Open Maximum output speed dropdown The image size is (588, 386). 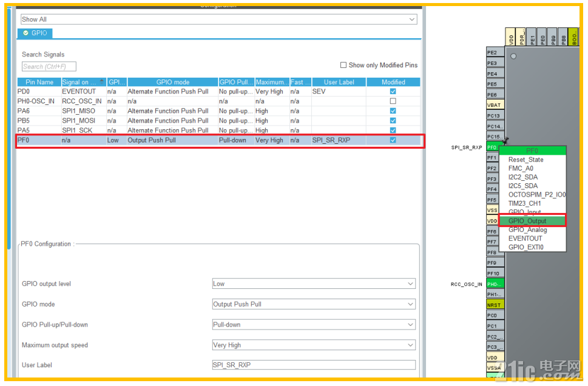click(314, 345)
